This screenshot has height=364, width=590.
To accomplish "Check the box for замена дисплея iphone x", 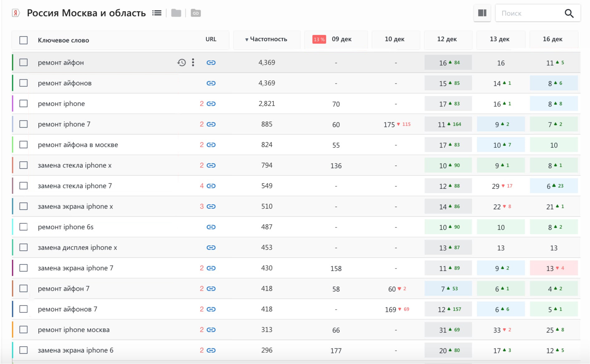I will (23, 247).
